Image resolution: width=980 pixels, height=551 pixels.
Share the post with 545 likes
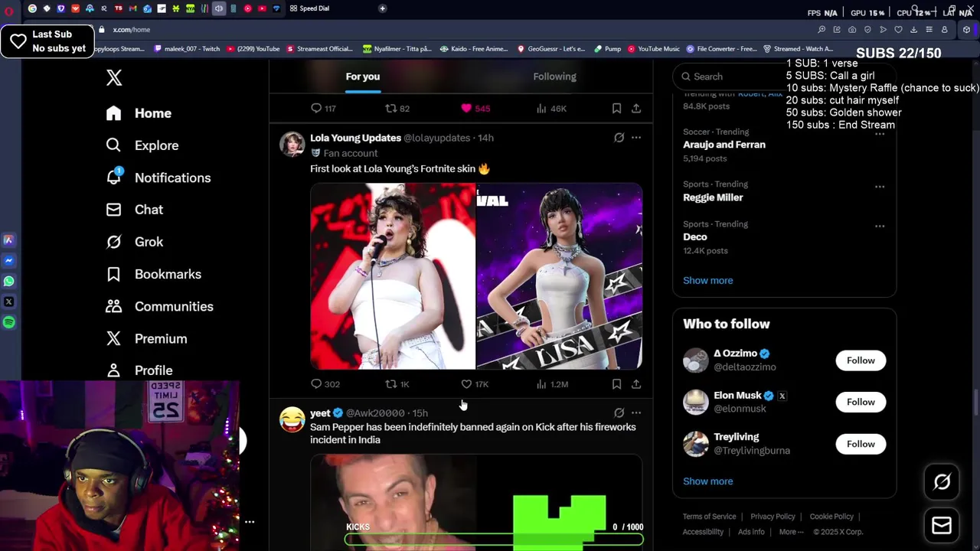[x=636, y=109]
